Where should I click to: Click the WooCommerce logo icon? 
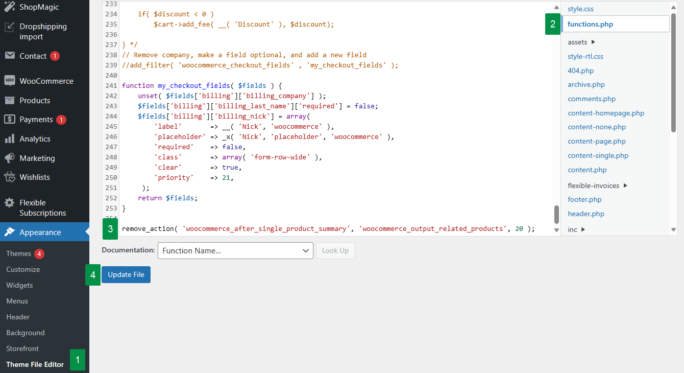click(10, 81)
